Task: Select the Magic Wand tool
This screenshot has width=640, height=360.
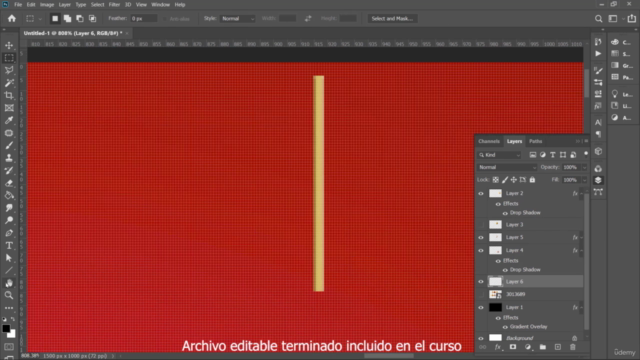Action: (x=9, y=83)
